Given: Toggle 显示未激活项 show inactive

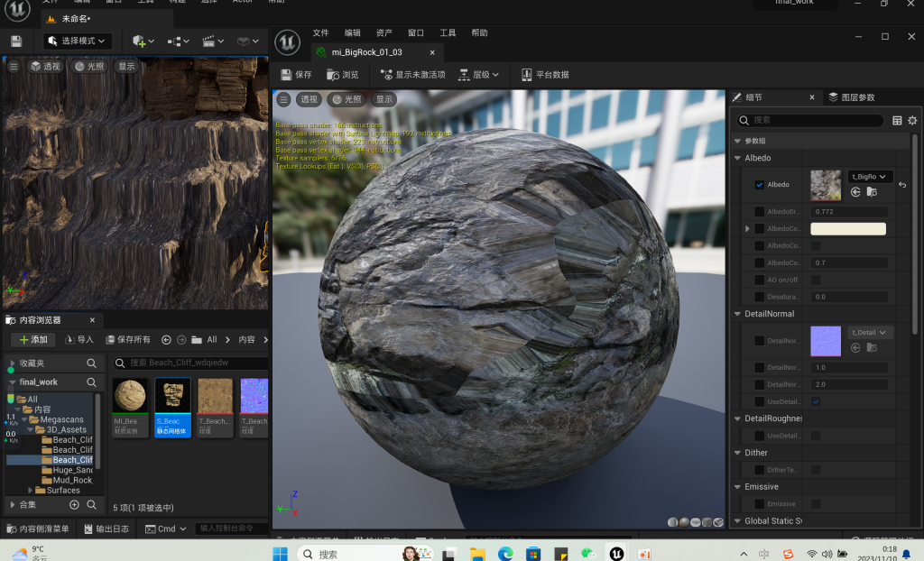Looking at the screenshot, I should point(412,75).
